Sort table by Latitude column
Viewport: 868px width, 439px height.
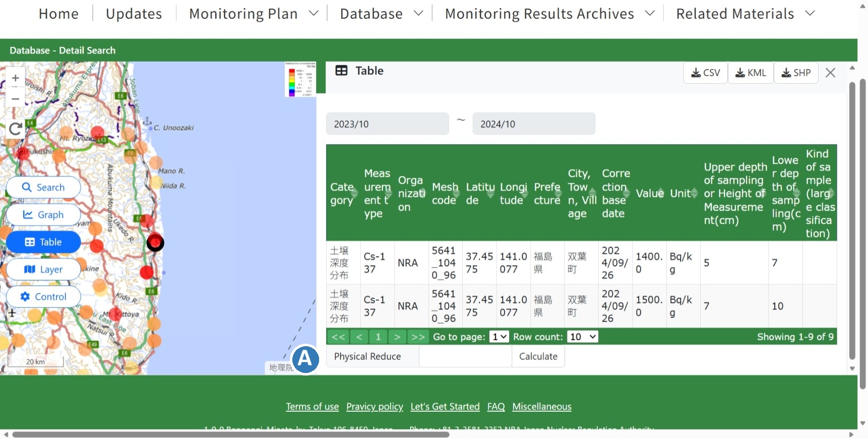pos(479,194)
